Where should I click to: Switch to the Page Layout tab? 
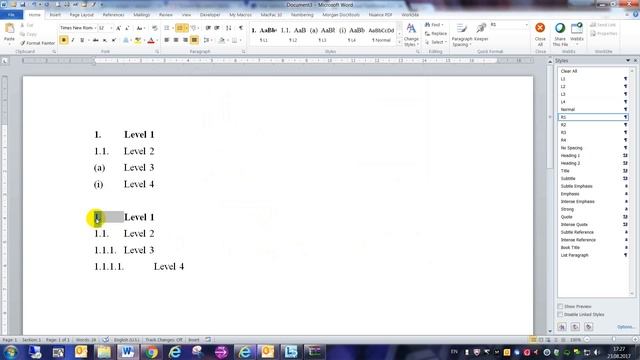[x=82, y=15]
